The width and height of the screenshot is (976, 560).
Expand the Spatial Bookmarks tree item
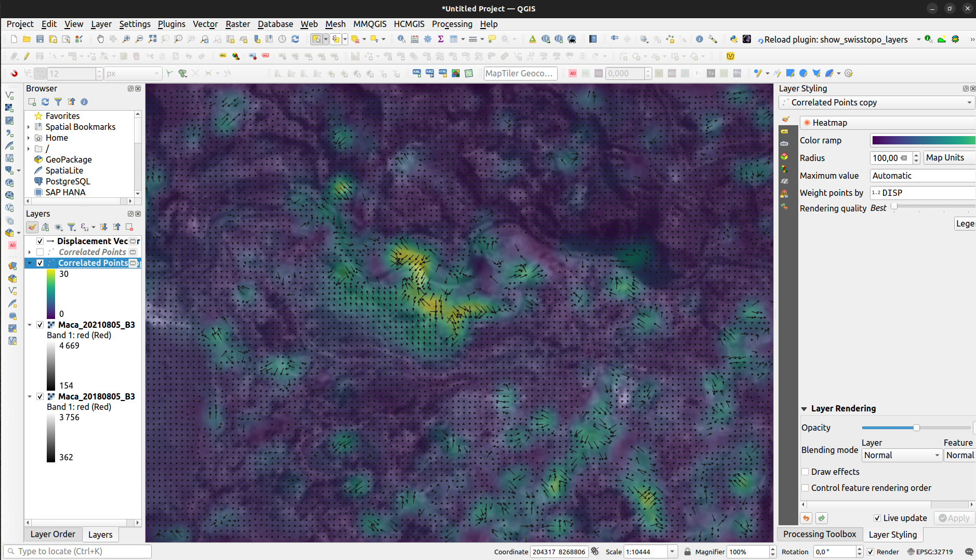29,127
